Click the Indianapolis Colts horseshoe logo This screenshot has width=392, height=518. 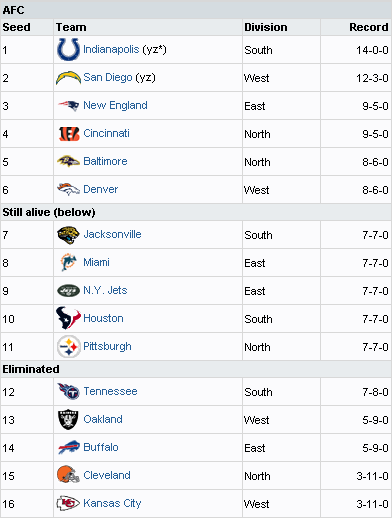68,49
